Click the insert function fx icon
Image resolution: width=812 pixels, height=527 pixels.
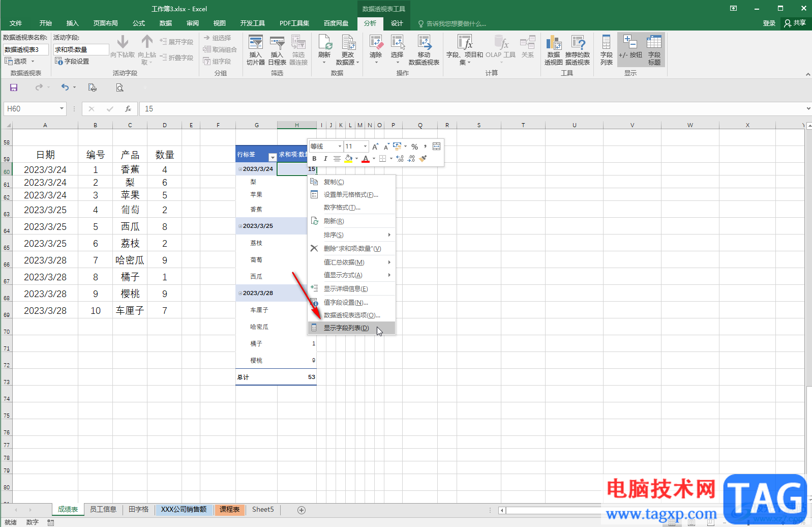pyautogui.click(x=128, y=109)
